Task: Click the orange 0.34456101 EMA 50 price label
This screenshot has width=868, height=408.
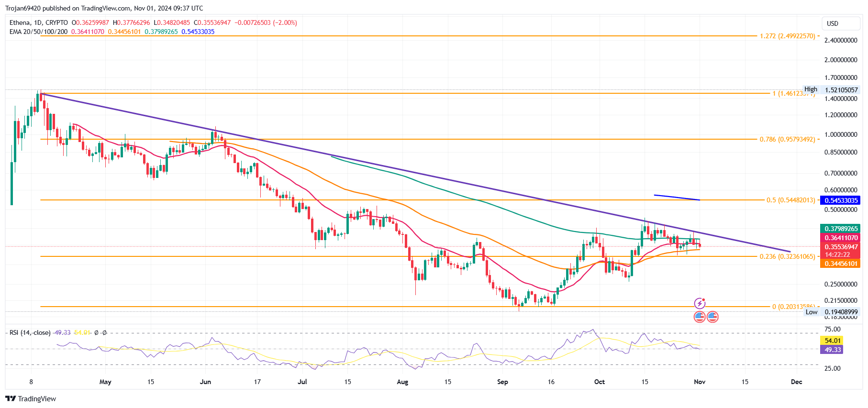Action: [x=841, y=264]
